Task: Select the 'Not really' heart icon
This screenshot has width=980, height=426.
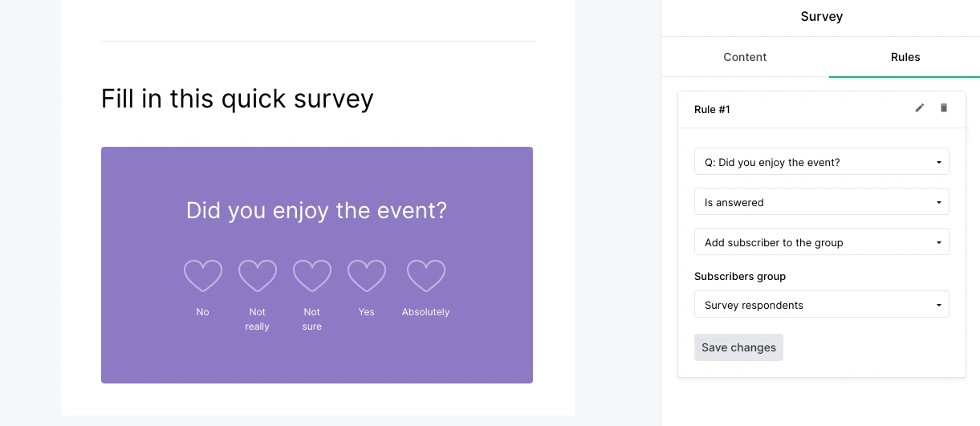Action: pos(258,275)
